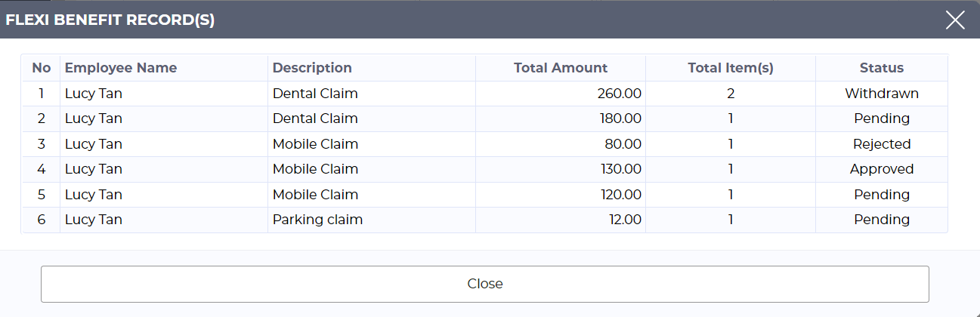
Task: Click the Total Amount column header
Action: pyautogui.click(x=560, y=68)
